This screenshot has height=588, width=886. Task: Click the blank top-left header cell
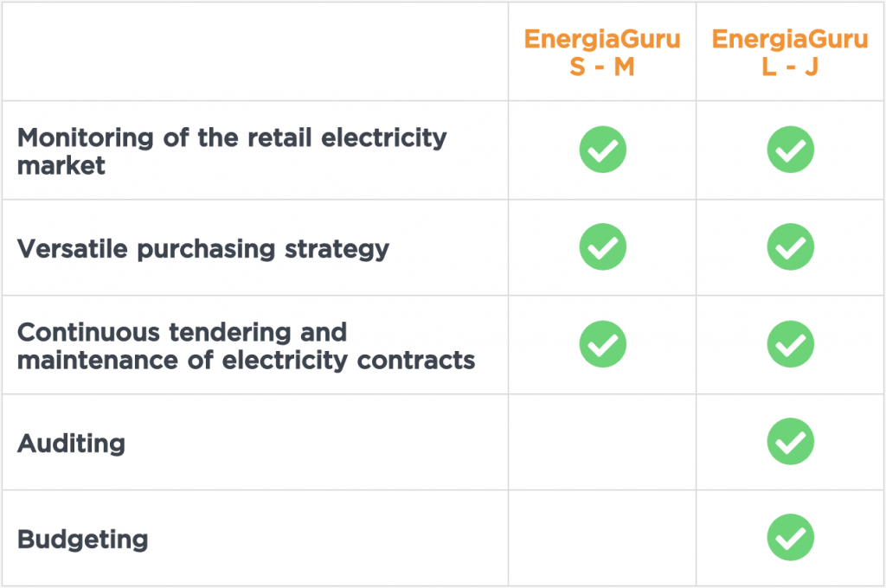point(255,52)
